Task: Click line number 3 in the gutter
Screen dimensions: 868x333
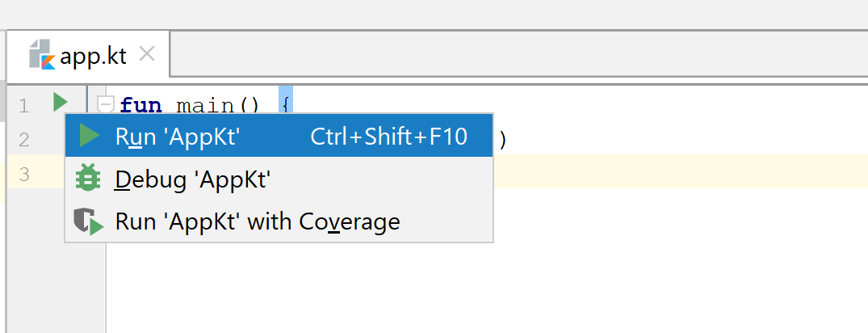Action: (23, 174)
